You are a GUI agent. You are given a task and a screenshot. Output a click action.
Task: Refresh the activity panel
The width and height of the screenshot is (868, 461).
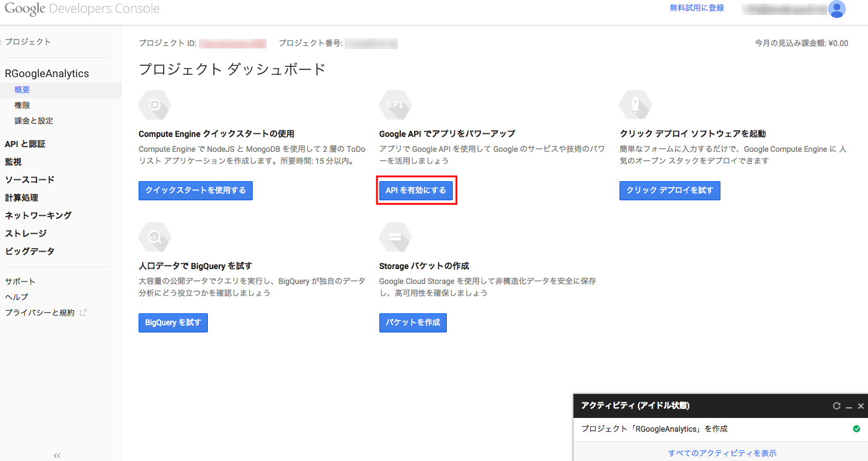pyautogui.click(x=837, y=406)
